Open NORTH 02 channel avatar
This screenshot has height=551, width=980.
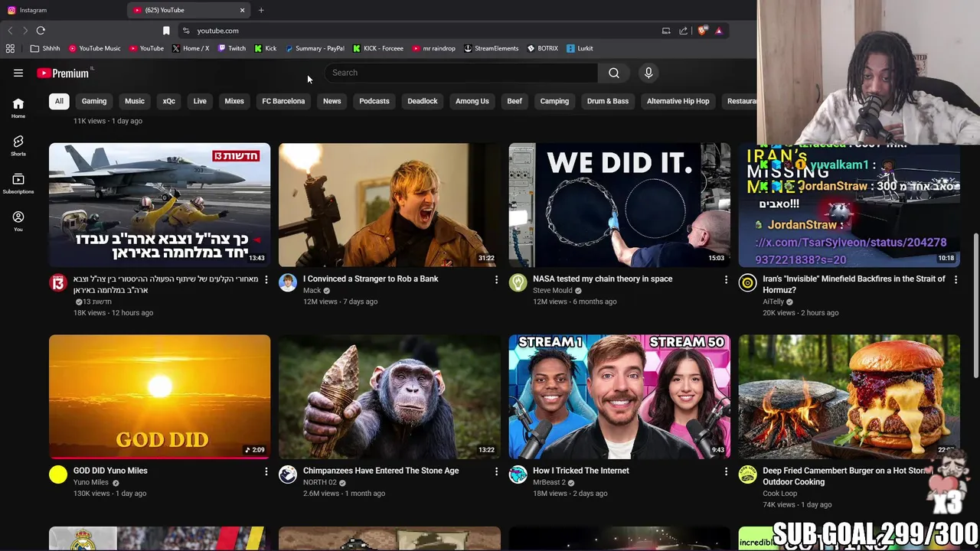(x=288, y=474)
